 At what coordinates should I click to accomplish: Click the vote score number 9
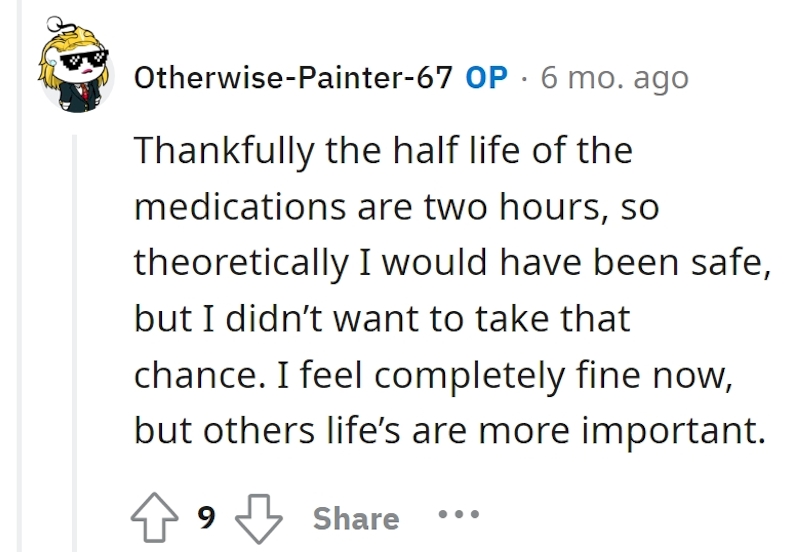coord(206,518)
